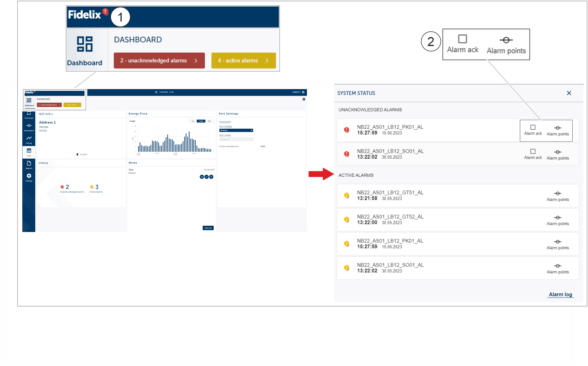Open the COMATEC user account icon
This screenshot has width=588, height=366.
pyautogui.click(x=303, y=92)
